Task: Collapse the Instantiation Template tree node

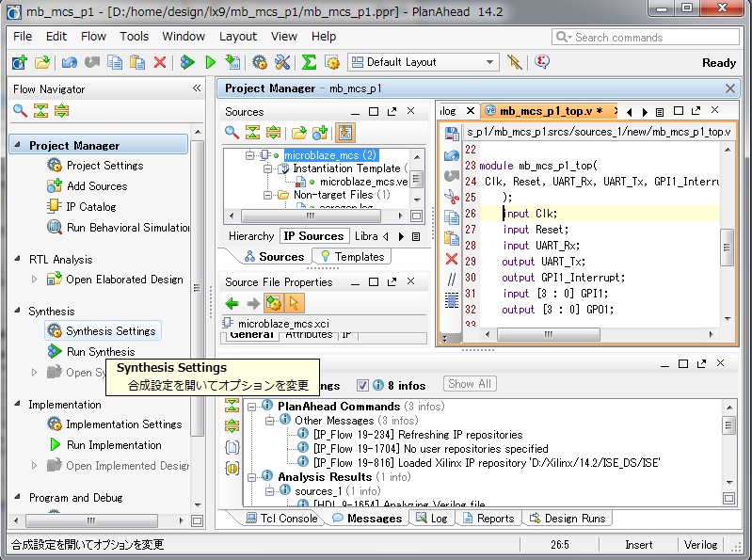Action: 267,168
